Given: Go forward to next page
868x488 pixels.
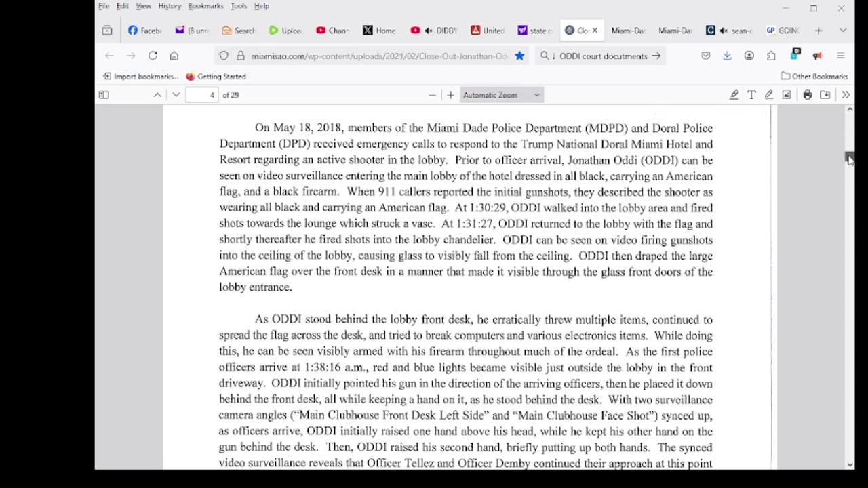Looking at the screenshot, I should (131, 56).
